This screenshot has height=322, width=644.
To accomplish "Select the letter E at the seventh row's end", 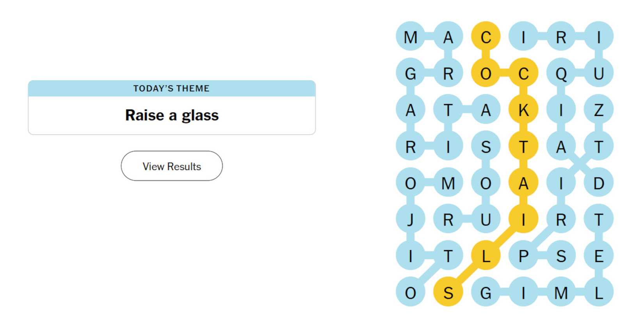I will point(598,255).
